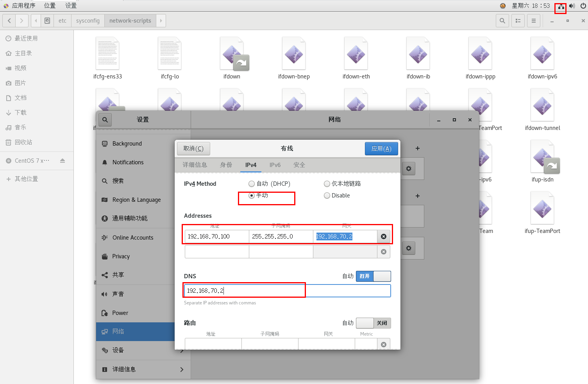Viewport: 588px width, 384px height.
Task: Open the top bar 设置 menu
Action: [x=71, y=5]
